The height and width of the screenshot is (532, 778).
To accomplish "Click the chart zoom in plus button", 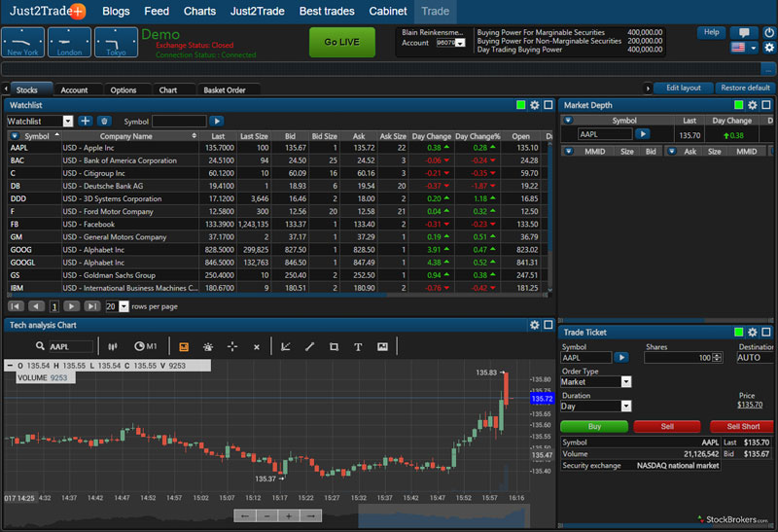I will 289,516.
